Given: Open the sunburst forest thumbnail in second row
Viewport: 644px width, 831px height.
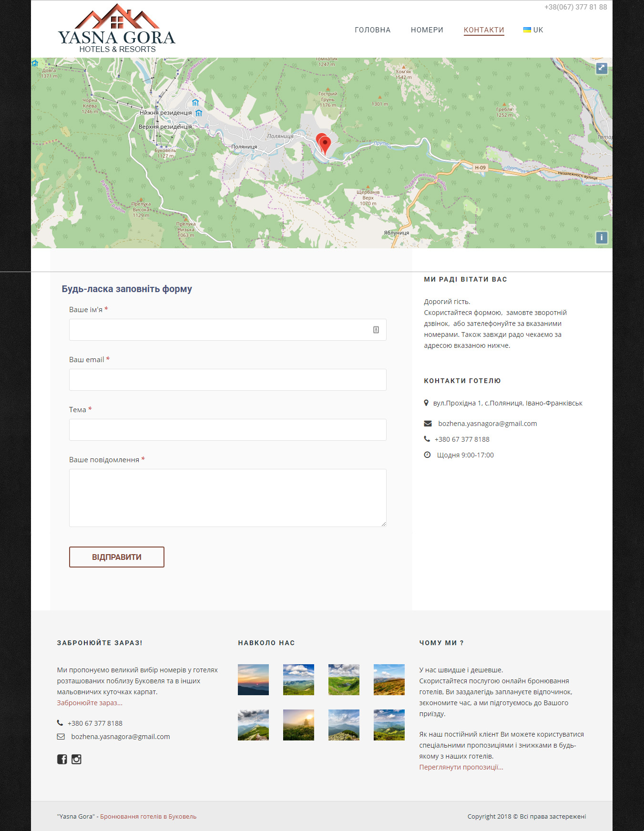Looking at the screenshot, I should [298, 725].
